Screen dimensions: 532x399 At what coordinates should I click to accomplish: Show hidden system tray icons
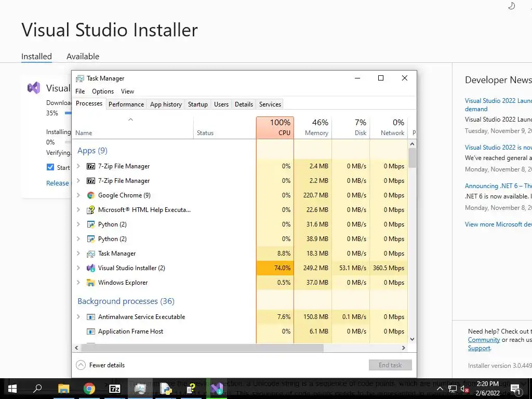[x=440, y=389]
